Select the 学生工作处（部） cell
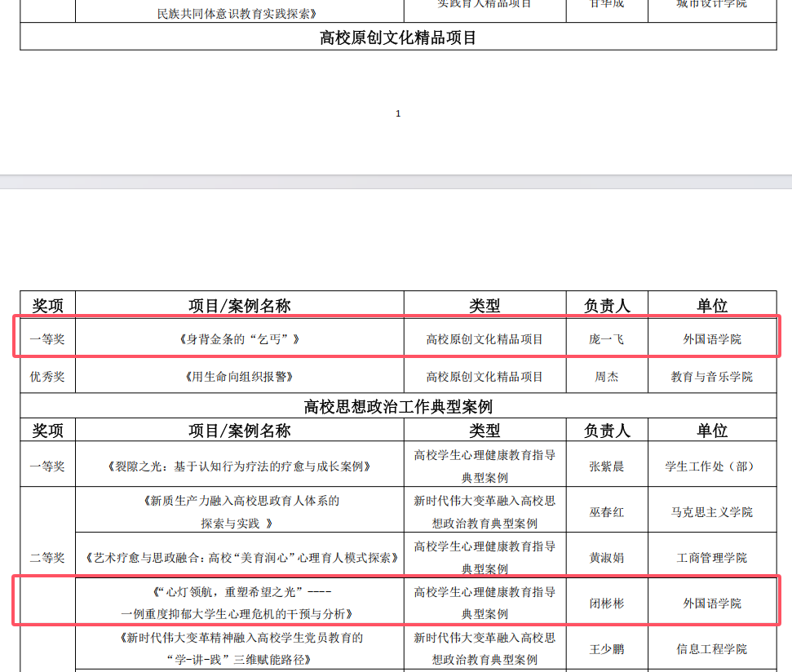 tap(711, 466)
